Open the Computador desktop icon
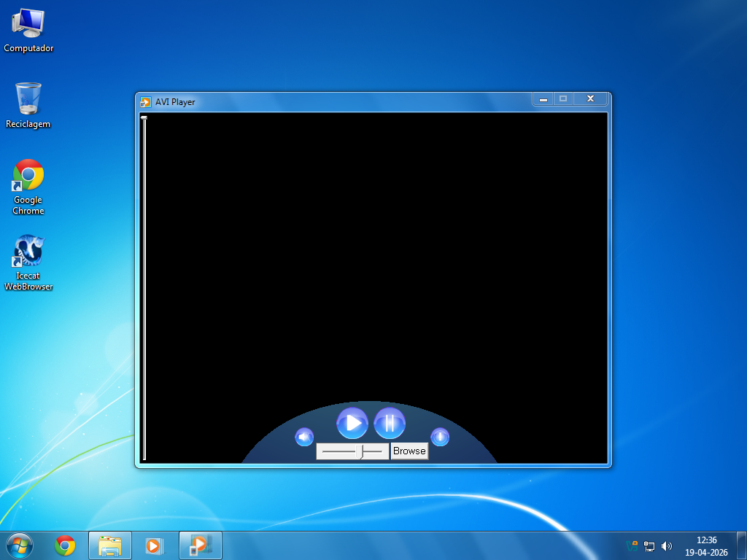The image size is (747, 560). click(28, 31)
